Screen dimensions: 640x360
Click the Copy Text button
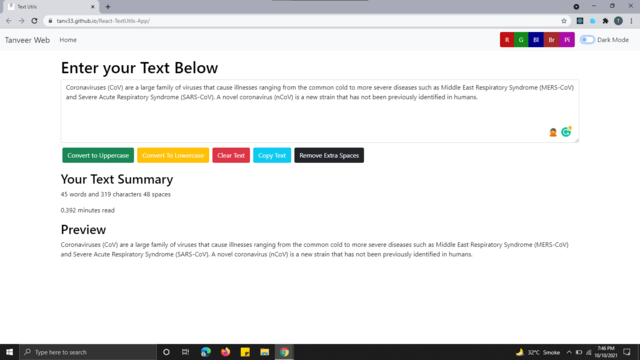point(272,155)
